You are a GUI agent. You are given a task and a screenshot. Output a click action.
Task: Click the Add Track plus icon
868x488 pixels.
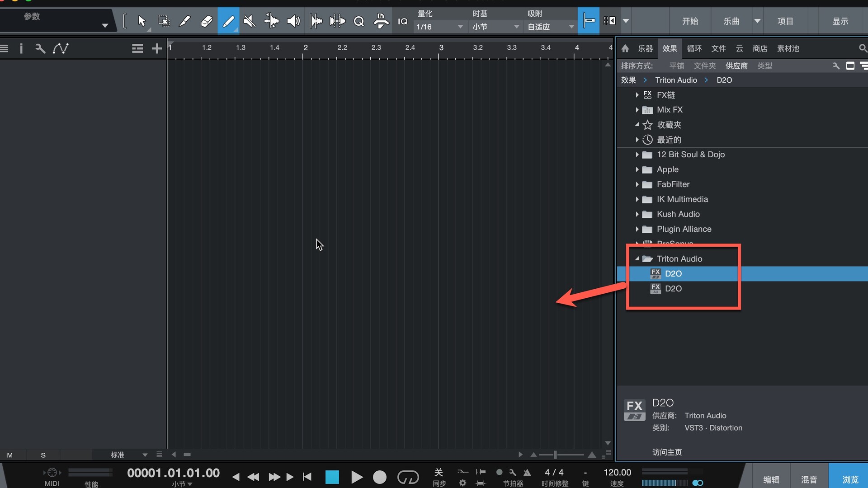point(156,48)
